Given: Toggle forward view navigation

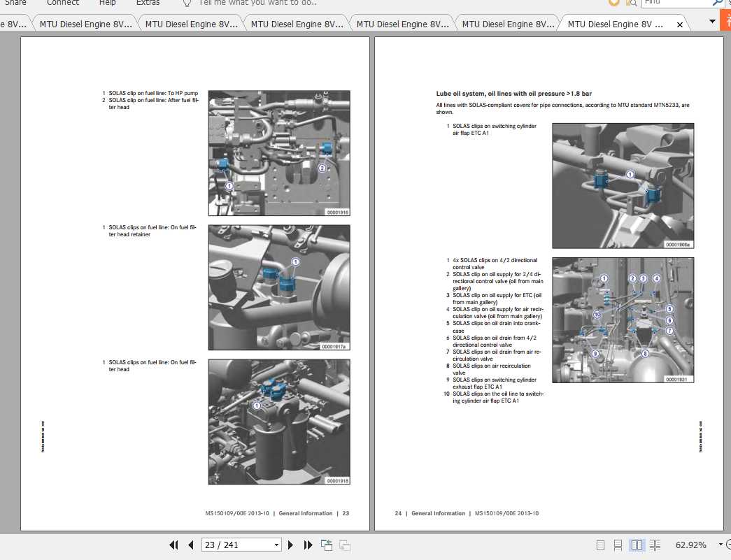Looking at the screenshot, I should tap(345, 545).
